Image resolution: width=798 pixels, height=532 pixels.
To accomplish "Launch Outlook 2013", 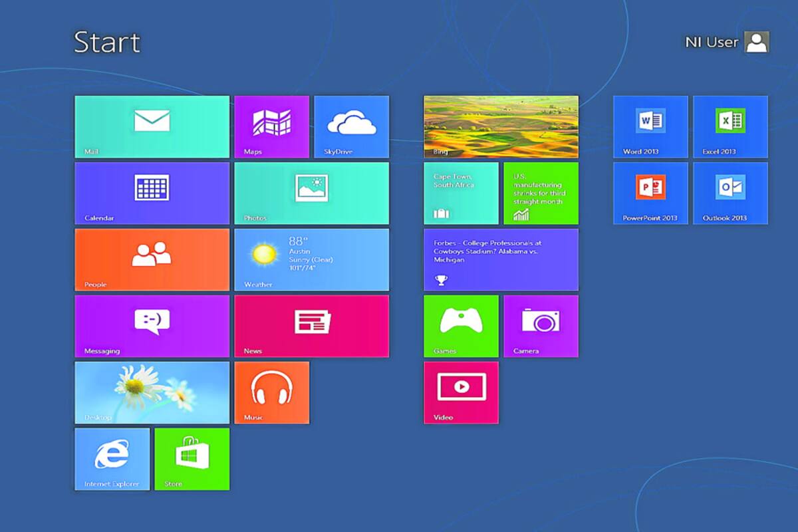I will coord(730,193).
